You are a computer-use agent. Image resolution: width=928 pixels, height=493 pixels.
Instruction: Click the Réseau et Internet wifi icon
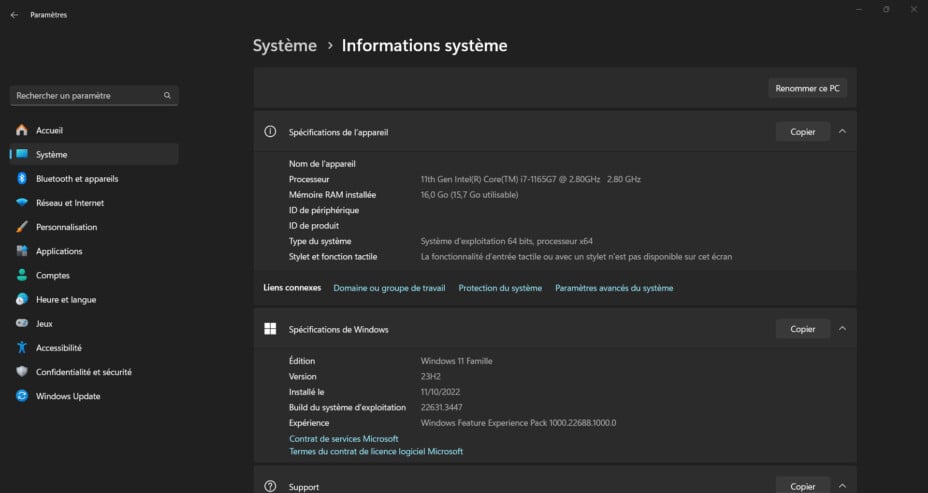click(22, 202)
